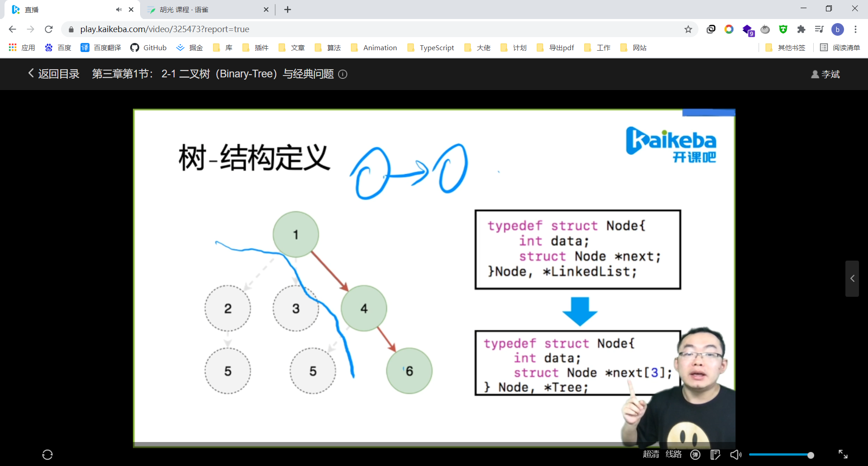Click the first circular-arrow extension icon
This screenshot has height=466, width=868.
pos(711,29)
